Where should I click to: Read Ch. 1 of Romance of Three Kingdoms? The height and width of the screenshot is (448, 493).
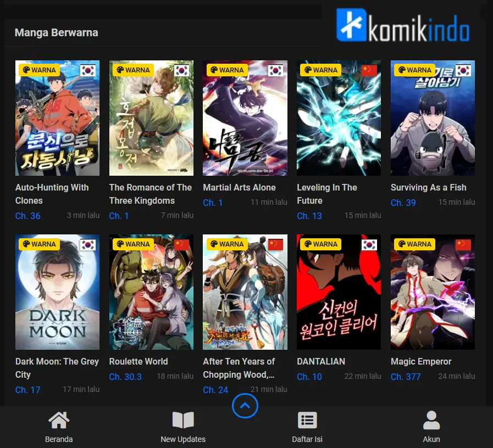click(x=119, y=216)
